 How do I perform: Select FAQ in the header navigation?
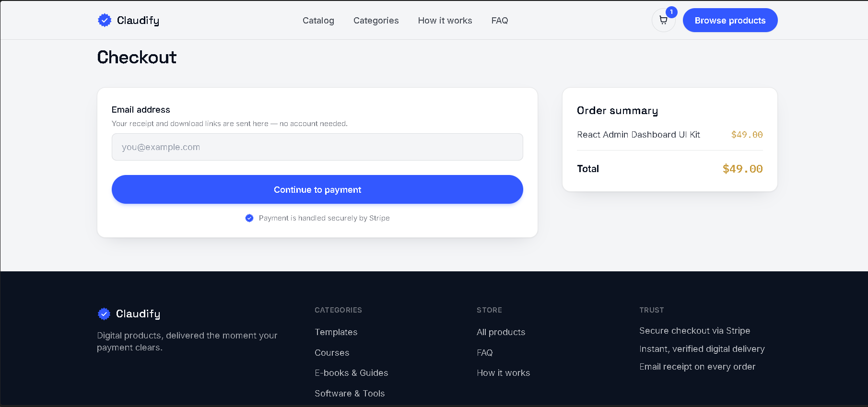click(x=500, y=21)
